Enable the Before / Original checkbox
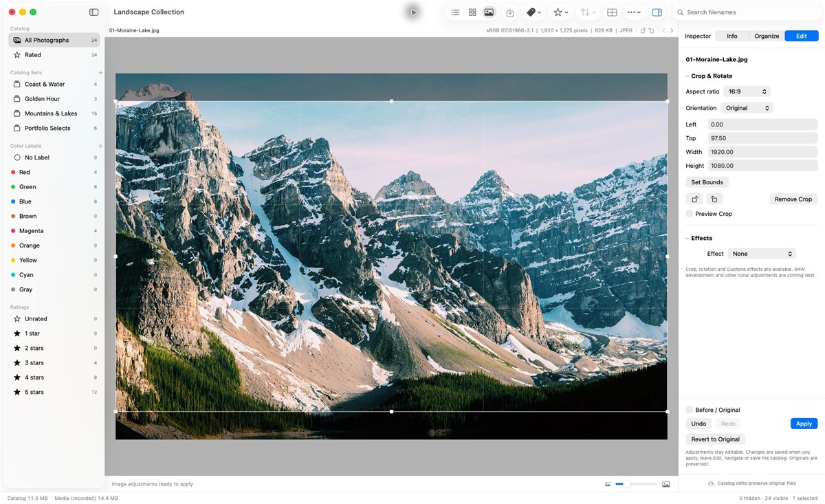This screenshot has height=504, width=825. pyautogui.click(x=690, y=410)
